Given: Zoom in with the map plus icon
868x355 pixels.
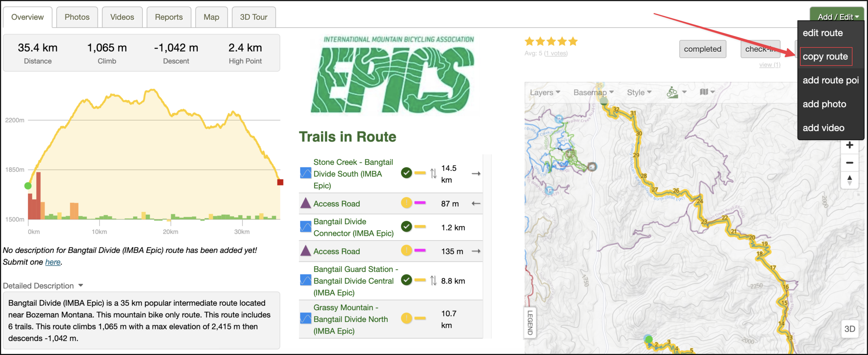Looking at the screenshot, I should [850, 145].
